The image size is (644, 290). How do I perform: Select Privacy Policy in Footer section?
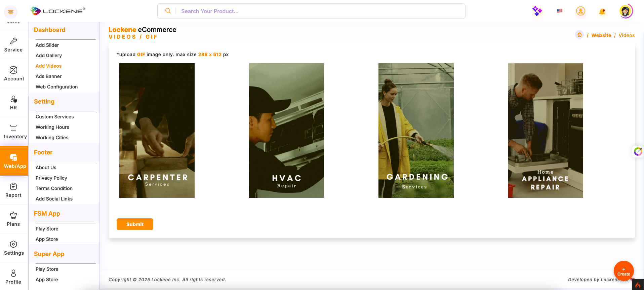[x=51, y=178]
